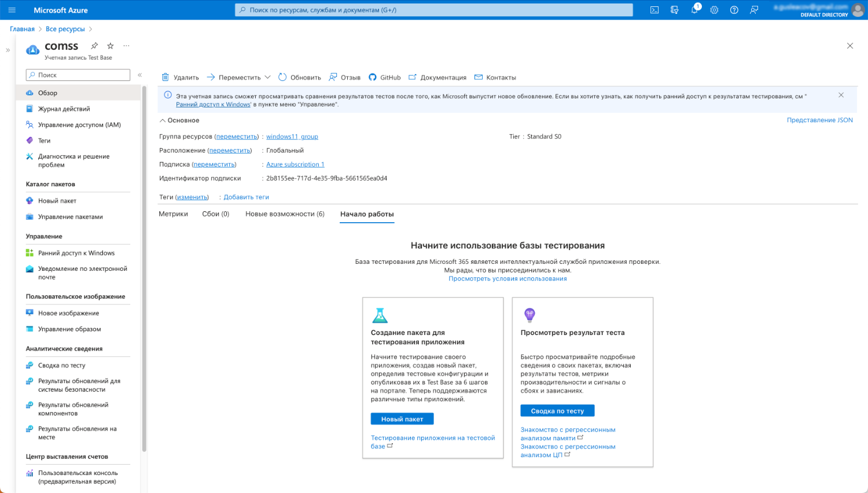Open the Переместить dropdown arrow
Image resolution: width=868 pixels, height=493 pixels.
tap(267, 78)
